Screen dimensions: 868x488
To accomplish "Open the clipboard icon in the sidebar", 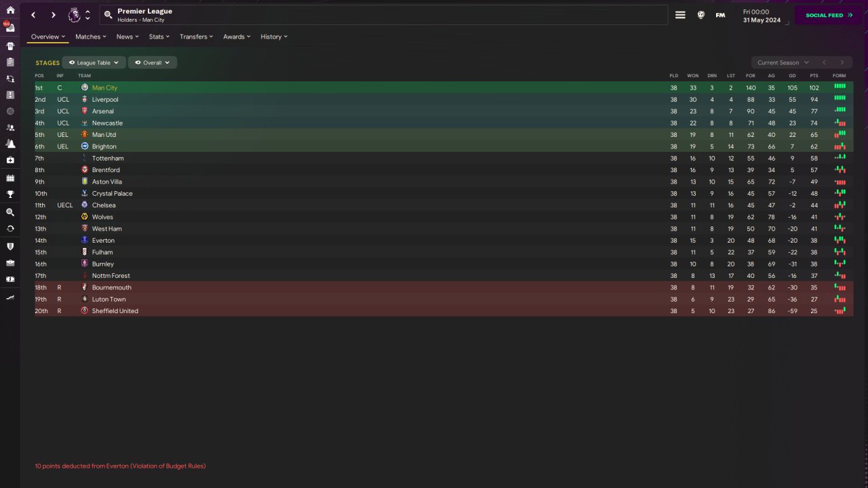I will click(x=10, y=62).
